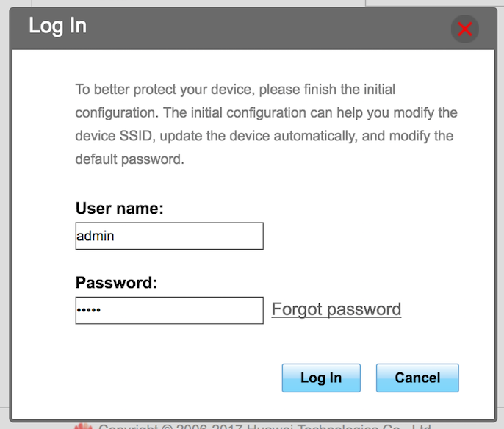504x429 pixels.
Task: Click the Huawei logo beside the copyright
Action: point(83,426)
